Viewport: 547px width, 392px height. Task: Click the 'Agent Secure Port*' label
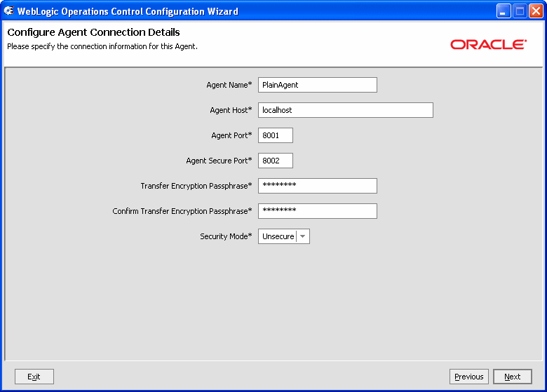click(219, 161)
